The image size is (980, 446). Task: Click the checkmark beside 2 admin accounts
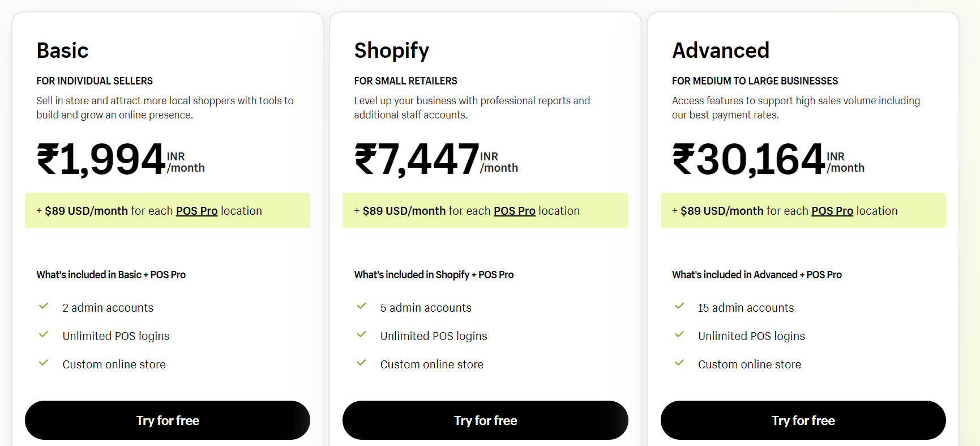pos(44,306)
